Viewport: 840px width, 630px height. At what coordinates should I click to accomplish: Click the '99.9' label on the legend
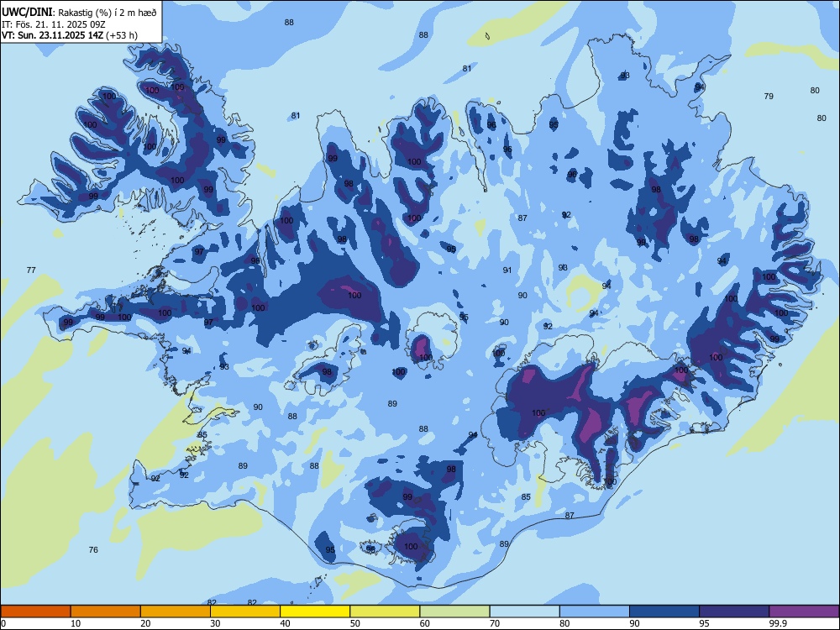[x=778, y=623]
